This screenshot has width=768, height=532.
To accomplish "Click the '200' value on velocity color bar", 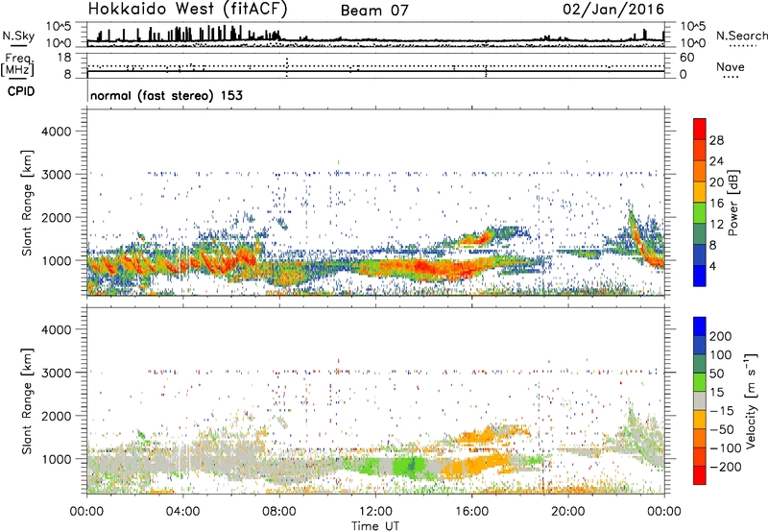I will tap(721, 336).
